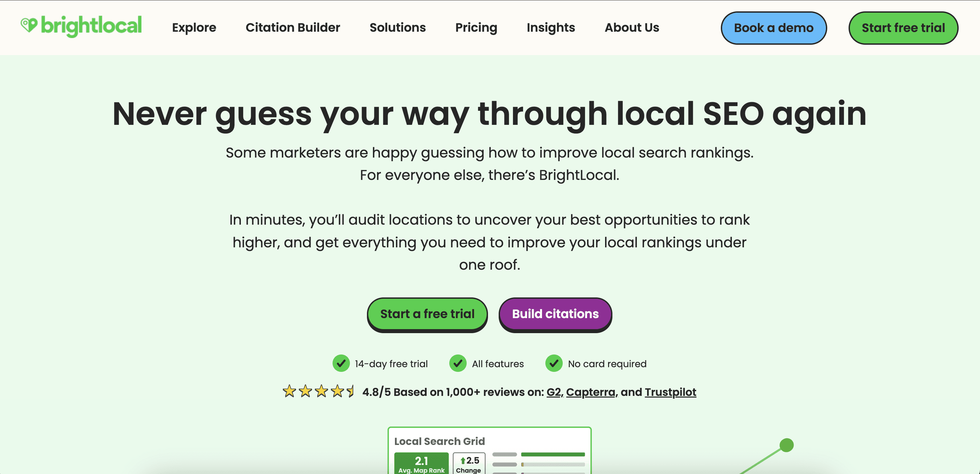Click the Start free trial header button
The width and height of the screenshot is (980, 474).
(x=903, y=27)
